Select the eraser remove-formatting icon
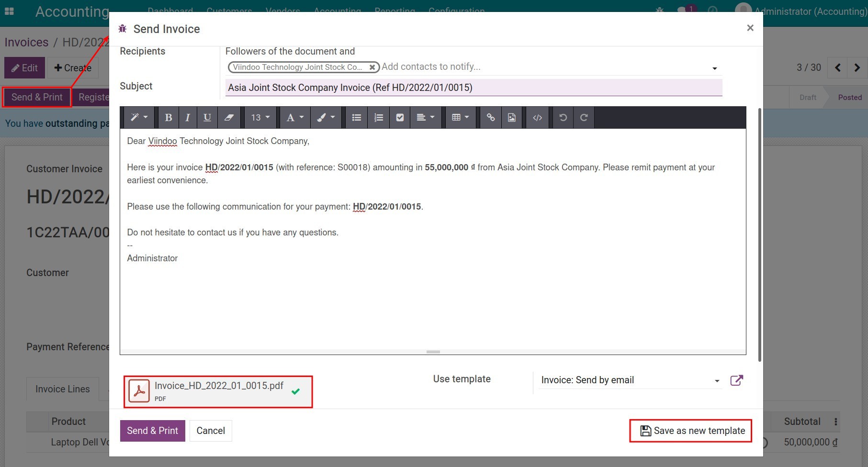The image size is (868, 467). [229, 117]
